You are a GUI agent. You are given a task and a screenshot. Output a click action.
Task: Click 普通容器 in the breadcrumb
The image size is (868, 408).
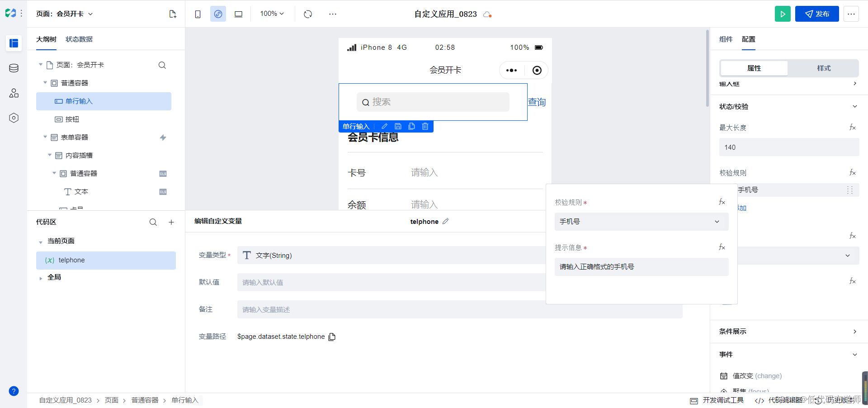pyautogui.click(x=145, y=400)
